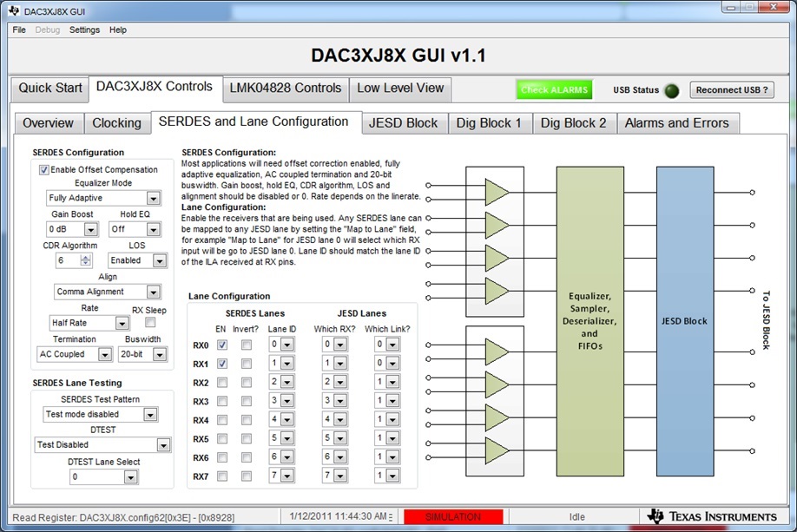Open the Settings menu
Viewport: 797px width, 532px height.
coord(84,30)
